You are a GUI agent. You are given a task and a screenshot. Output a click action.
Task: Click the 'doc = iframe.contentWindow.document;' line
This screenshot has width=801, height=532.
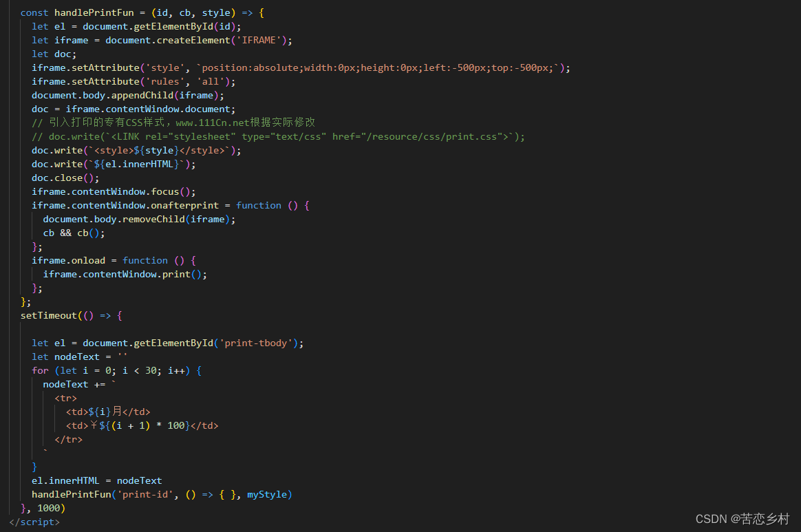(x=133, y=109)
